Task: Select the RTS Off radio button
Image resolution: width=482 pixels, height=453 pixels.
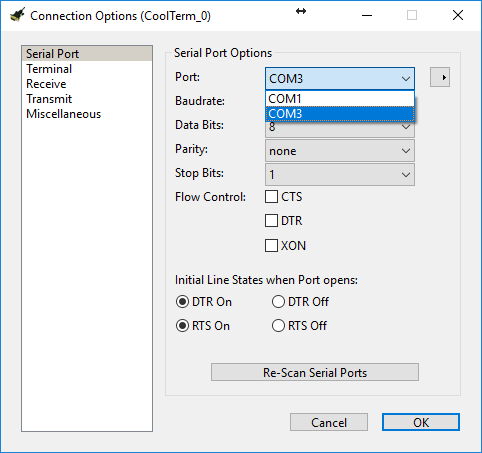Action: [278, 326]
